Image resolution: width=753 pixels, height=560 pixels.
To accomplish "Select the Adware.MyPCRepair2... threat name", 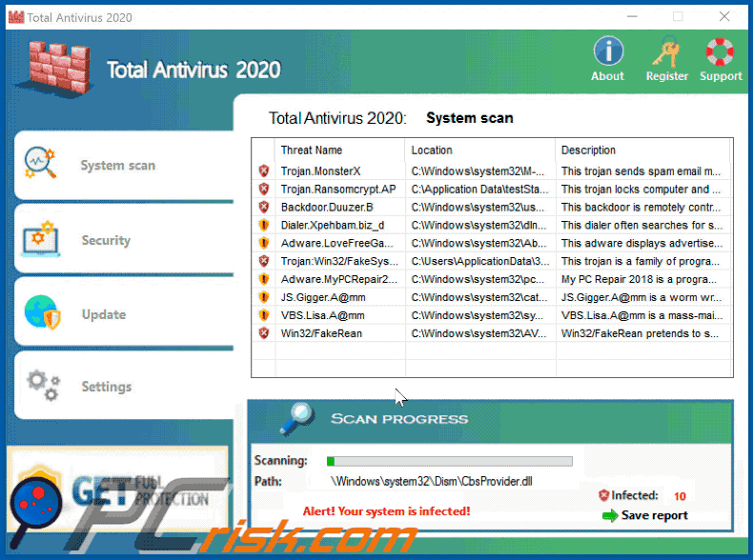I will point(339,279).
